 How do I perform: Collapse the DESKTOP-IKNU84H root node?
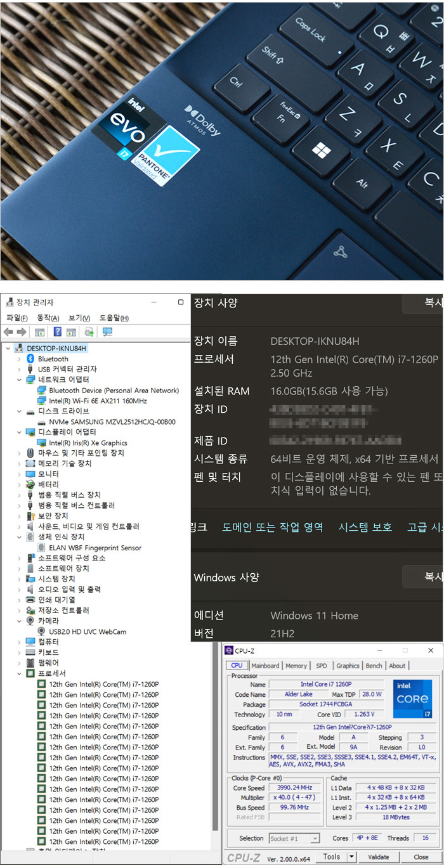pos(9,349)
